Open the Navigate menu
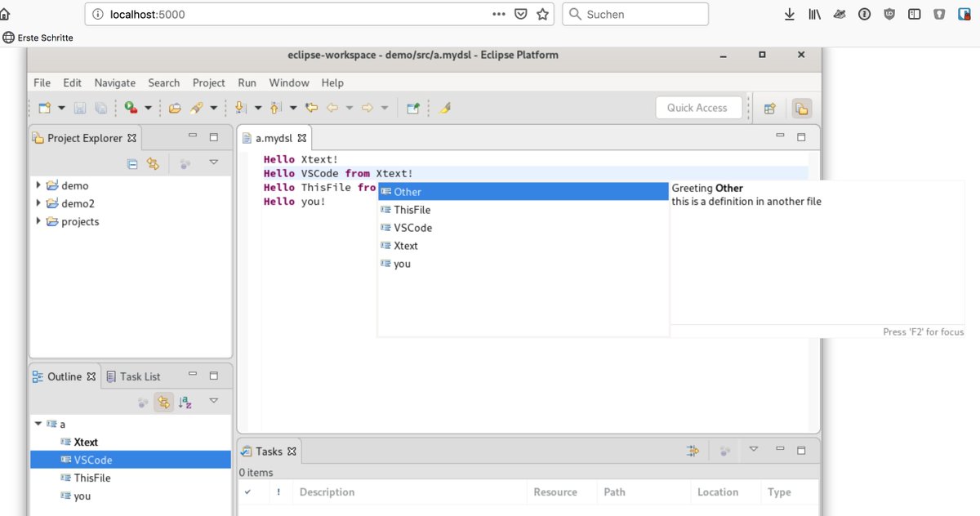 [115, 82]
